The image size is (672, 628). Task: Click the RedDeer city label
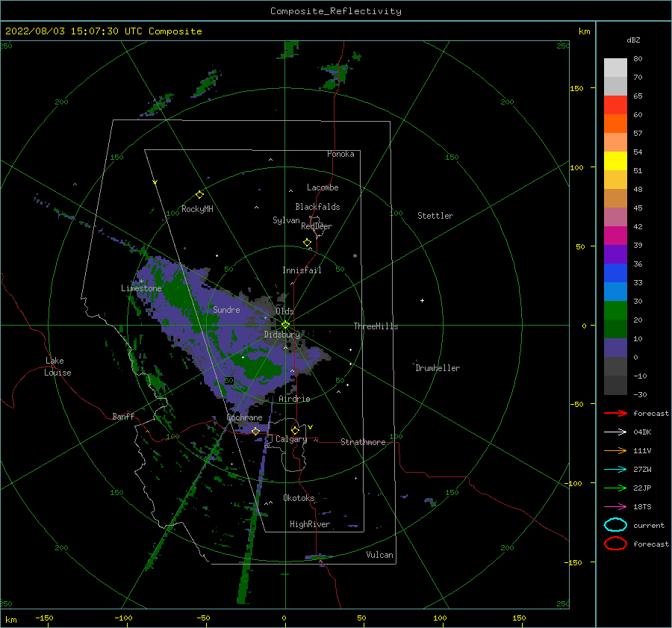(x=317, y=226)
